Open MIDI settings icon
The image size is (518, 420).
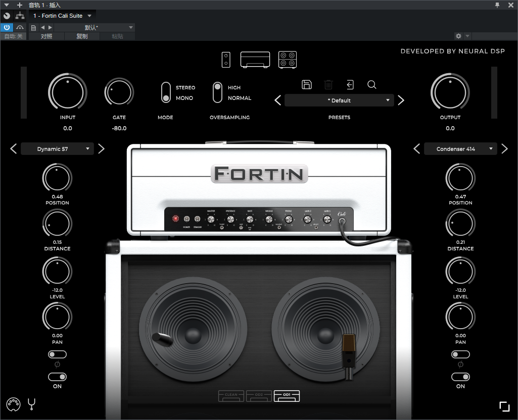point(14,404)
